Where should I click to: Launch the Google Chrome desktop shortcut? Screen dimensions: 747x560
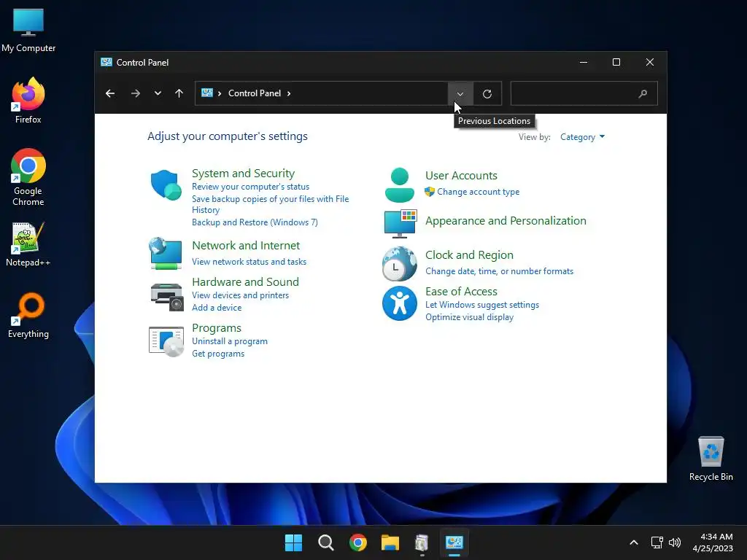tap(28, 177)
